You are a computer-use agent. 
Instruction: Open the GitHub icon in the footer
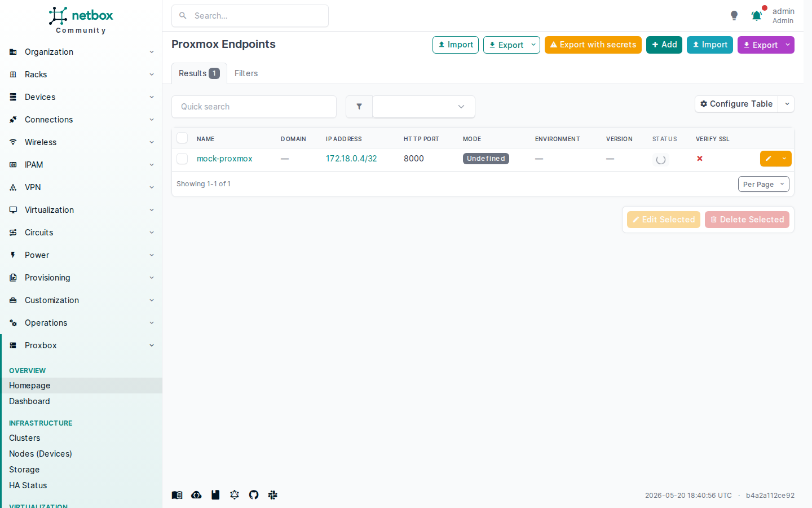point(254,495)
